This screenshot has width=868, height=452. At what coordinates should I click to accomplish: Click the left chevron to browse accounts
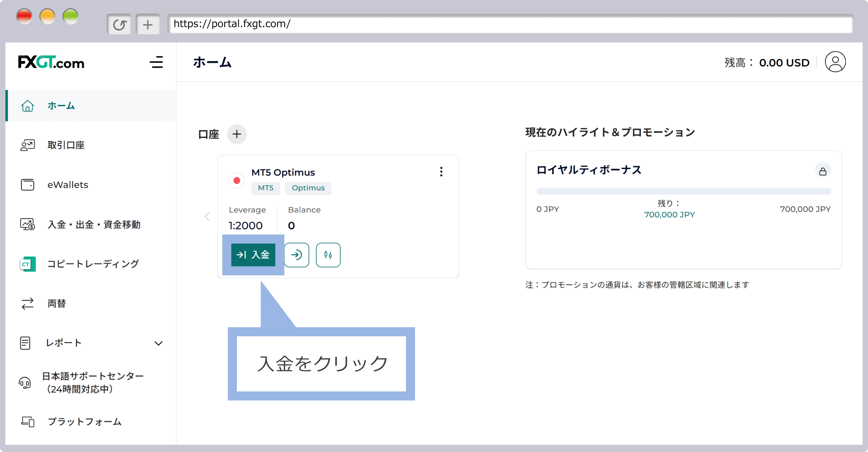207,217
